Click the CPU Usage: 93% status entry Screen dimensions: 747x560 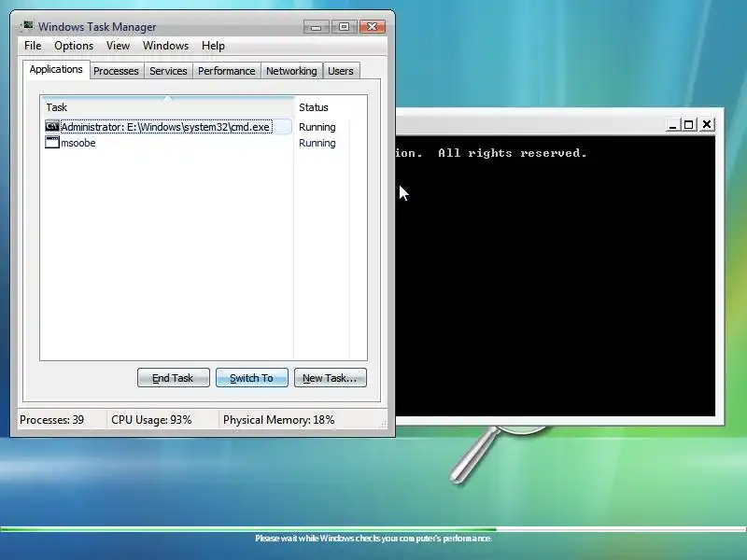[x=151, y=419]
